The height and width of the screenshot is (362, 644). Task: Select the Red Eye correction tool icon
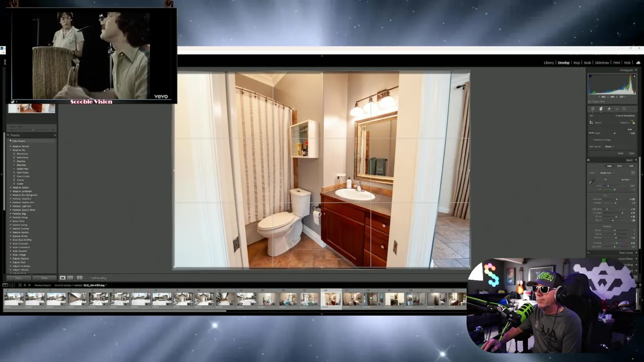coord(617,109)
